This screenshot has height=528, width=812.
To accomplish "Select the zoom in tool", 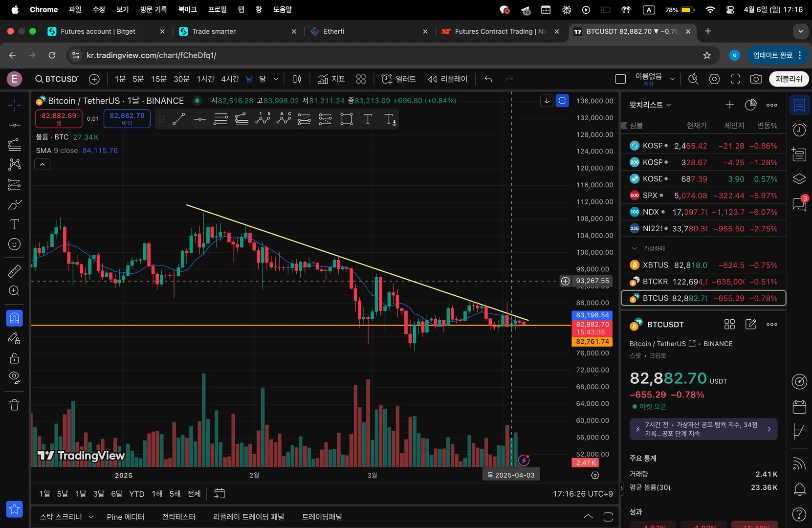I will coord(15,291).
